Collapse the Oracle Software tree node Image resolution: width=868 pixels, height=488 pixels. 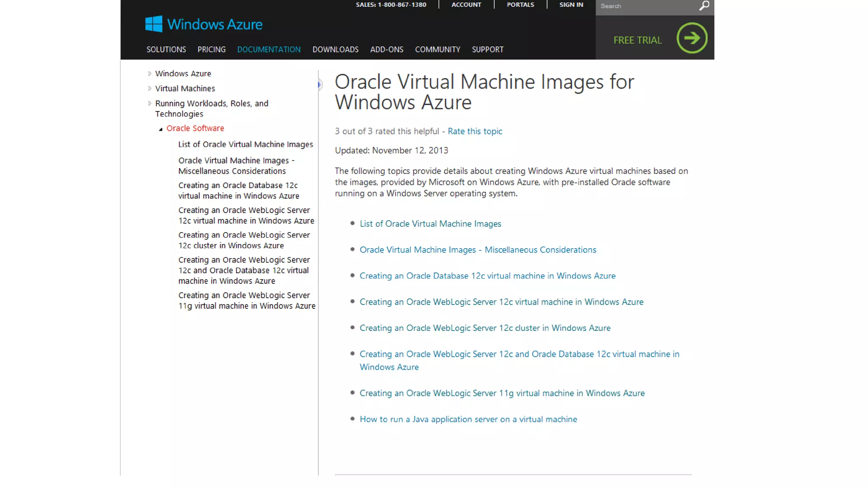(161, 129)
